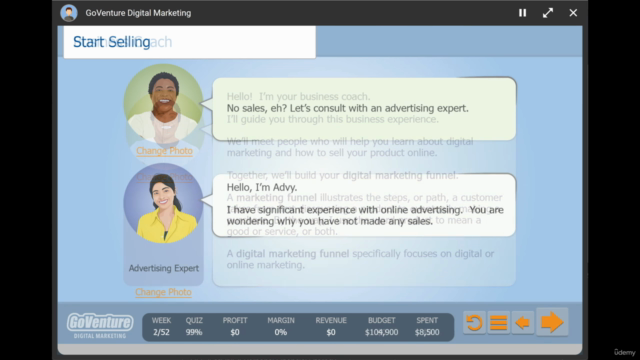Click the orange restart circular arrow icon
The height and width of the screenshot is (360, 640).
[x=474, y=323]
